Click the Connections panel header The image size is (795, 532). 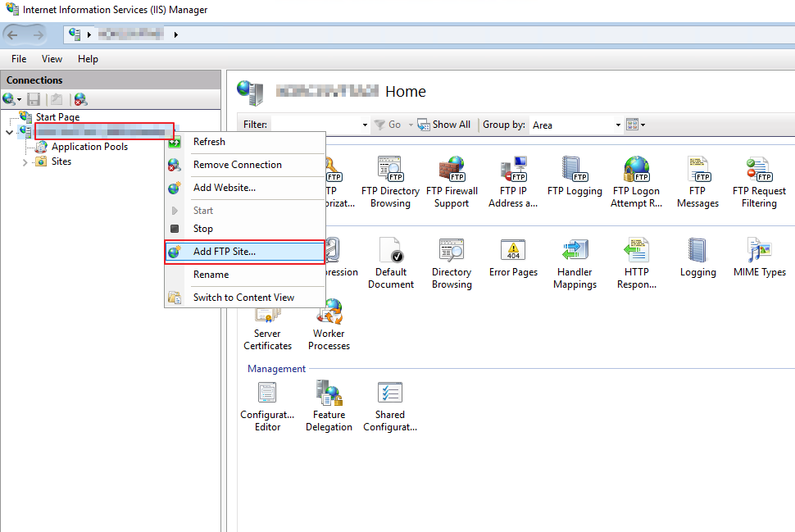point(111,80)
